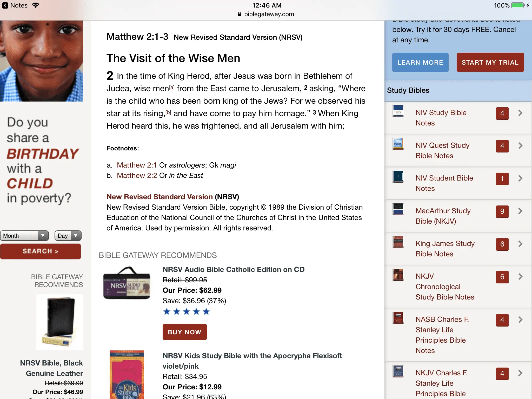532x399 pixels.
Task: Tap the lock icon beside biblegateway.com
Action: pos(240,14)
